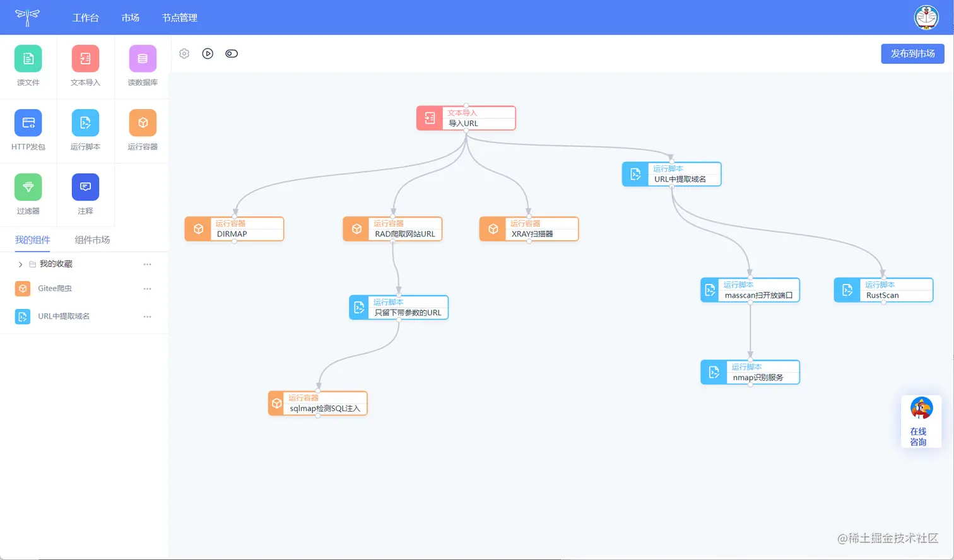Select the 我的收藏 folder row
Image resolution: width=954 pixels, height=560 pixels.
(84, 264)
